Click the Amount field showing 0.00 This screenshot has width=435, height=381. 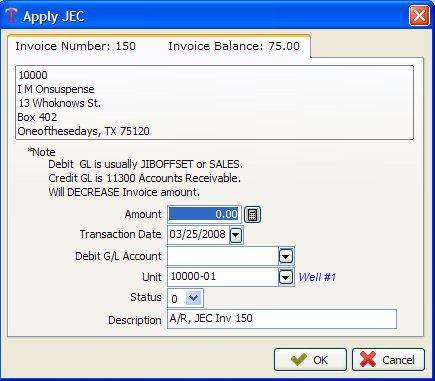204,214
